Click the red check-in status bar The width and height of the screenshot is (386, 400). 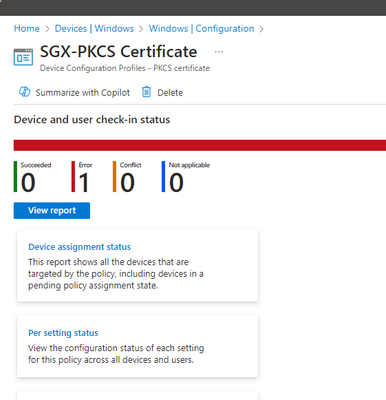200,145
